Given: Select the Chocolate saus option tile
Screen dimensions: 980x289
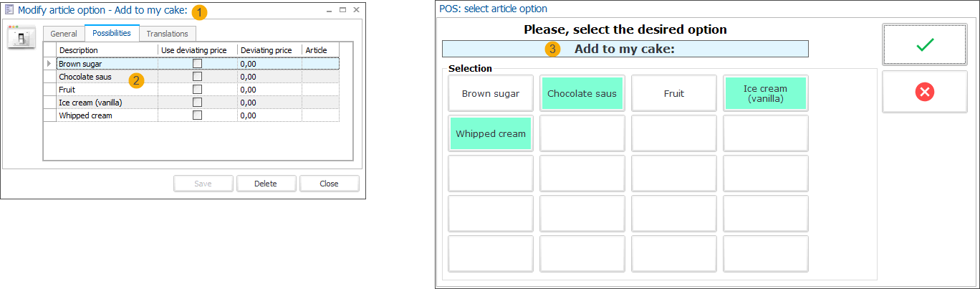Looking at the screenshot, I should 582,93.
